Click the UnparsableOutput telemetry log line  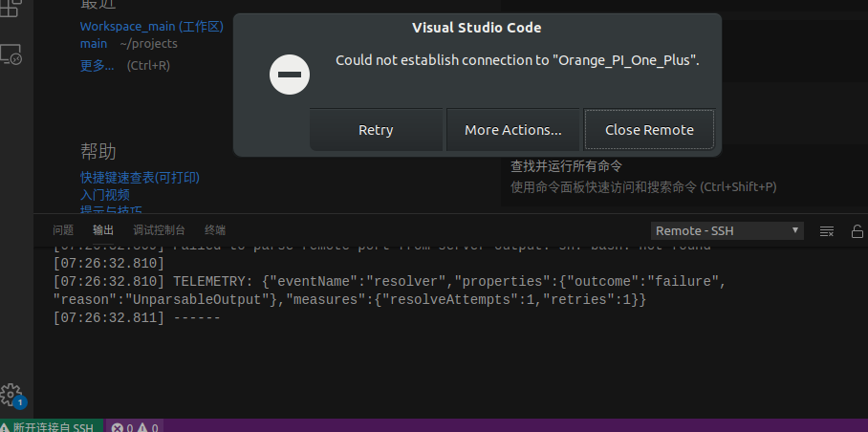click(x=350, y=300)
